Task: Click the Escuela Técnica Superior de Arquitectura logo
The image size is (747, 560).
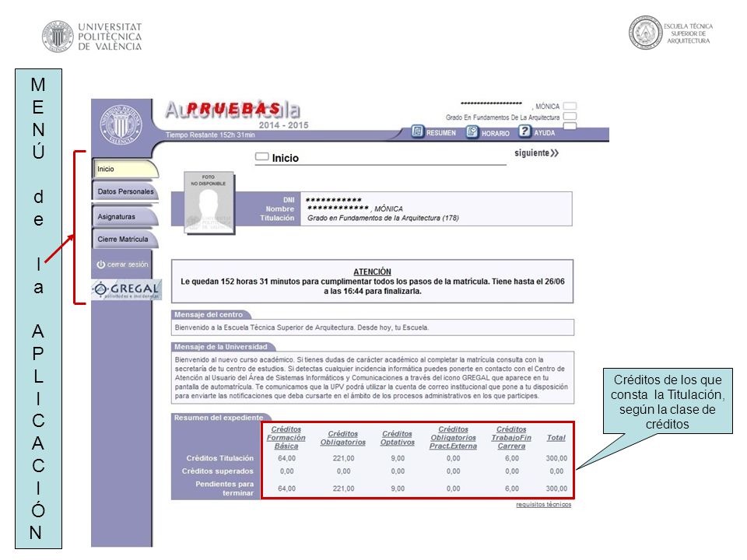Action: [671, 33]
